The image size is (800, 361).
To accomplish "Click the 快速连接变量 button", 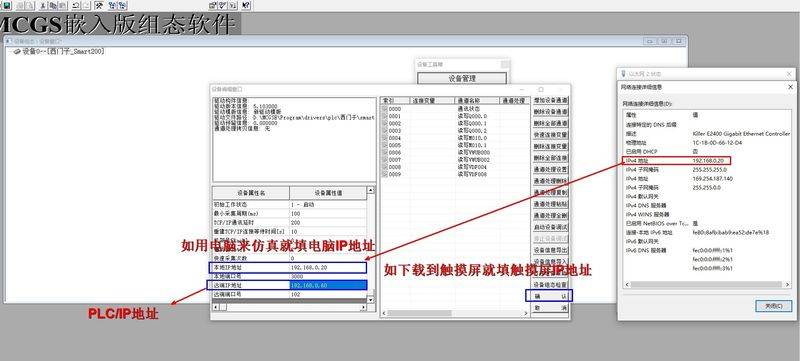I will (x=551, y=135).
